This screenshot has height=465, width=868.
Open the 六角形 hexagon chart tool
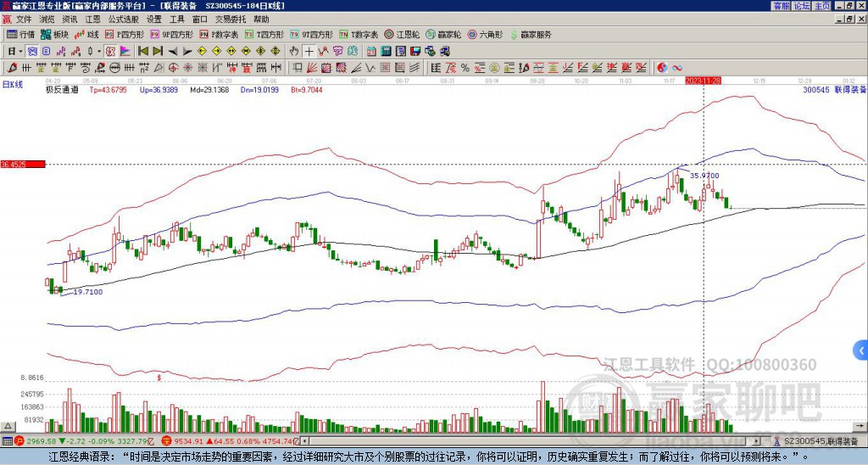tap(485, 34)
